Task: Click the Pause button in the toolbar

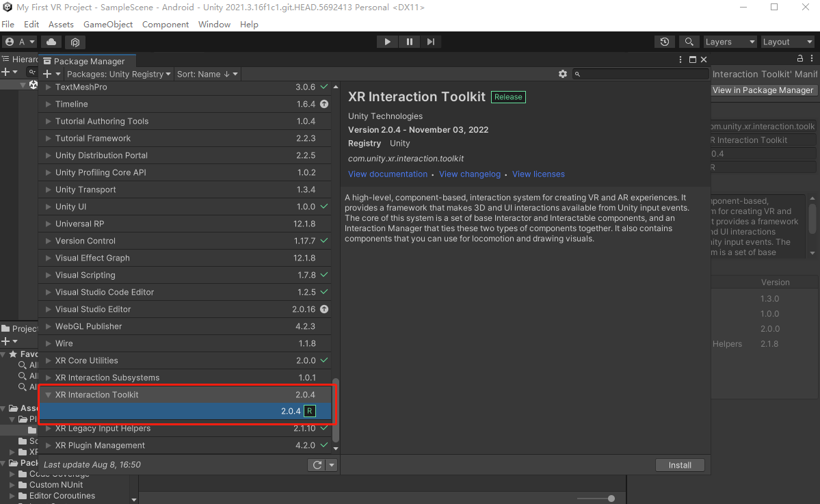Action: click(409, 42)
